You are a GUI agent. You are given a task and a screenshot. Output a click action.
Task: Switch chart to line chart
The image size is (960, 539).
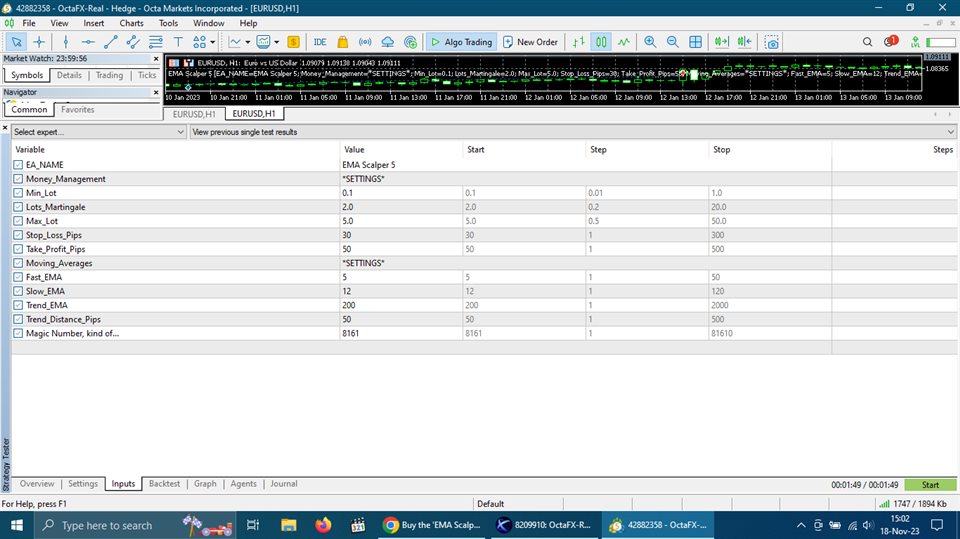click(x=623, y=42)
